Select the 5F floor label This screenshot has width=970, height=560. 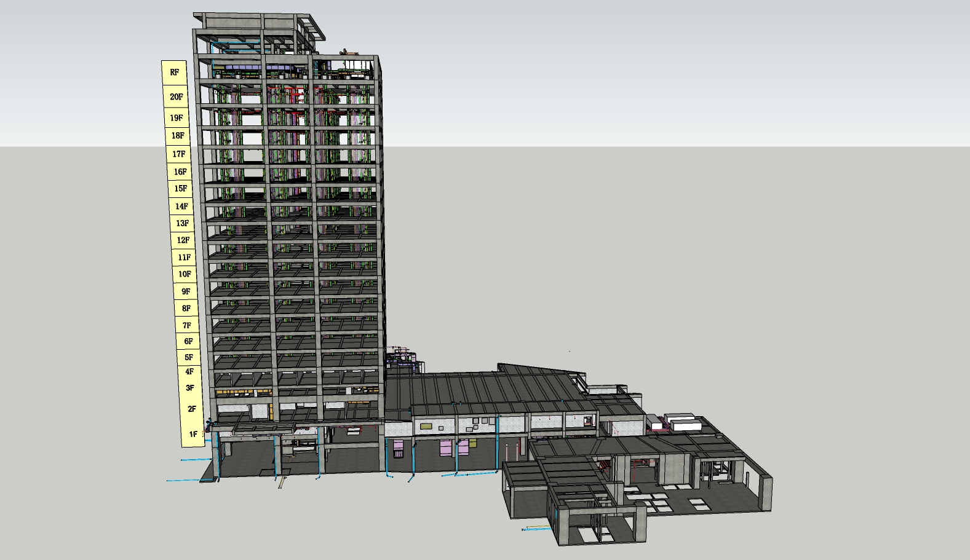[189, 357]
